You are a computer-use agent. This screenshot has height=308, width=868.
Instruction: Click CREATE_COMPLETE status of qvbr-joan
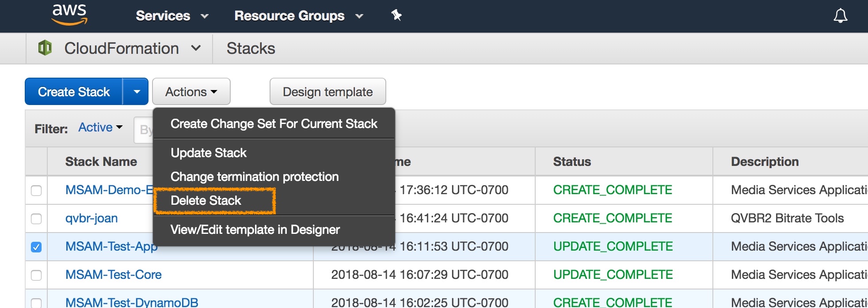click(613, 218)
